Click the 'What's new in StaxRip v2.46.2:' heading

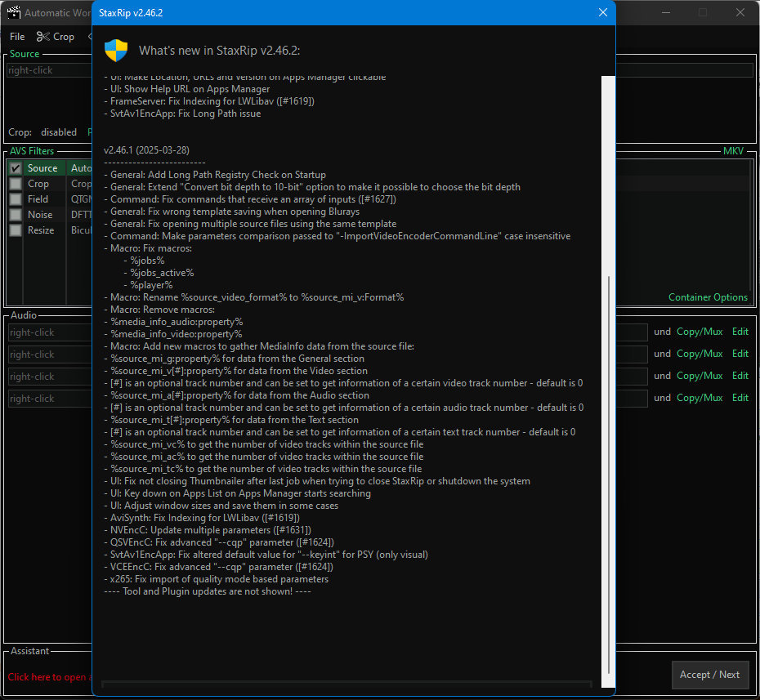[x=220, y=51]
